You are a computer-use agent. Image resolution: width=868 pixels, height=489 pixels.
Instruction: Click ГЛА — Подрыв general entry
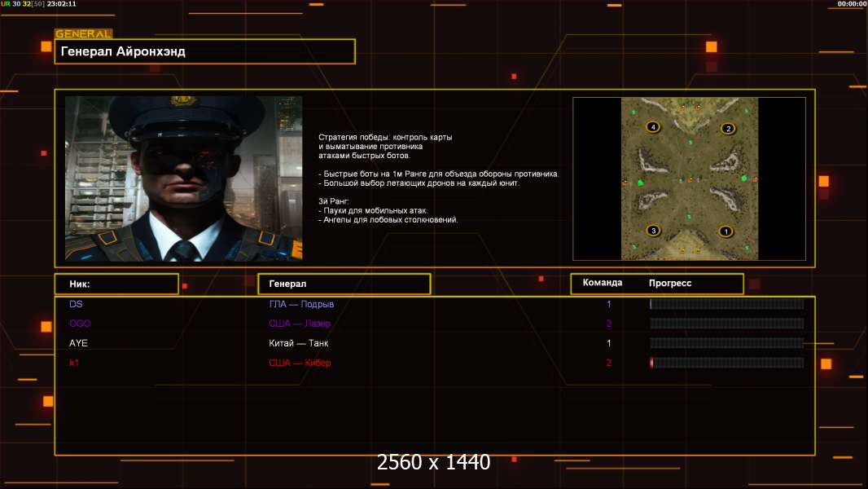301,304
